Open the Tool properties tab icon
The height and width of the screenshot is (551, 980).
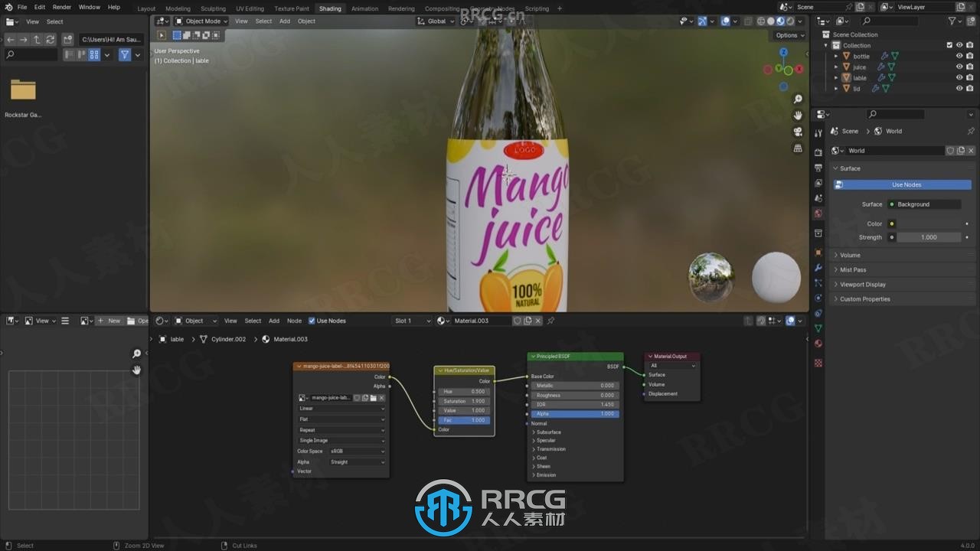[818, 133]
